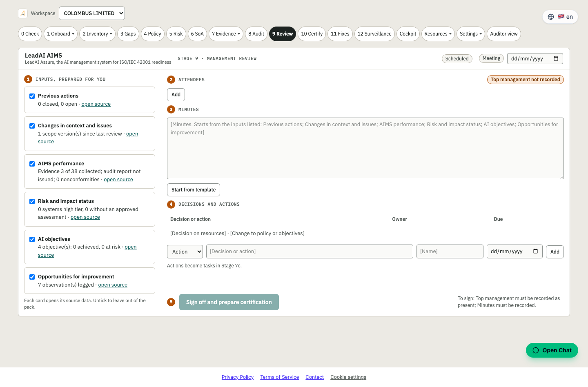Untick the Previous actions checkbox

click(x=32, y=96)
